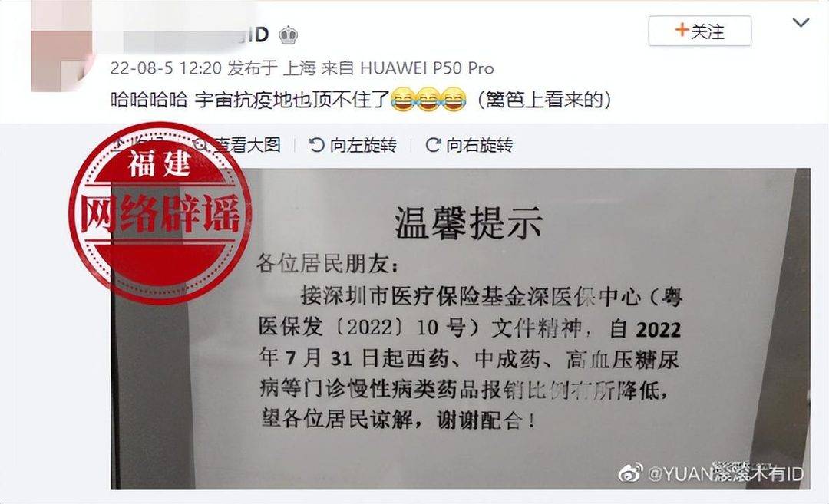Click the Weibo logo in image watermark
Image resolution: width=829 pixels, height=504 pixels.
coord(631,473)
